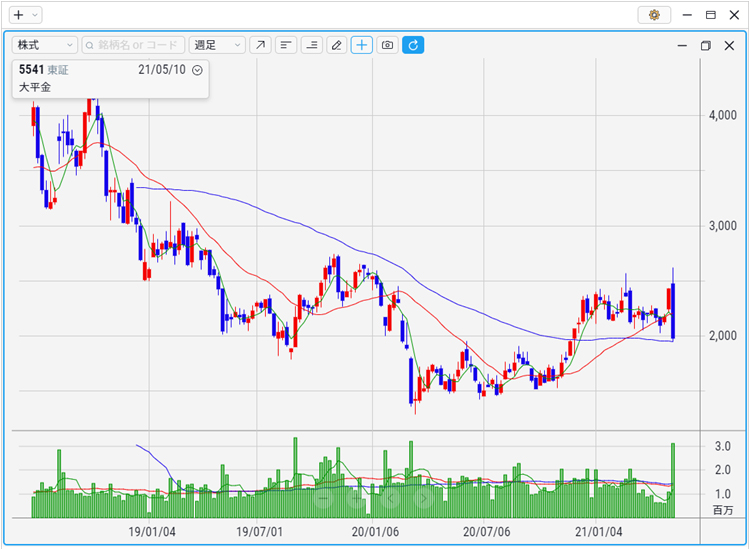Click the 5541 stock code label
Screen dimensions: 750x550
[x=32, y=70]
